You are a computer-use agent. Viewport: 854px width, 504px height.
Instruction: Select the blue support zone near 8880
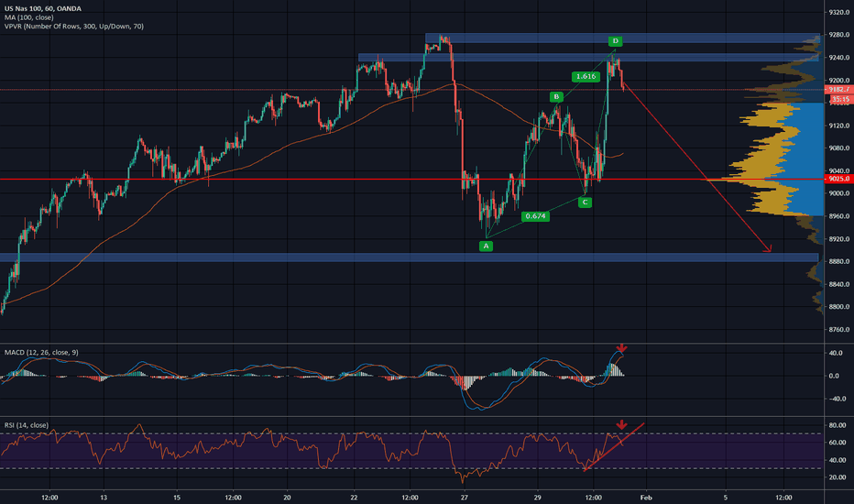coord(409,257)
